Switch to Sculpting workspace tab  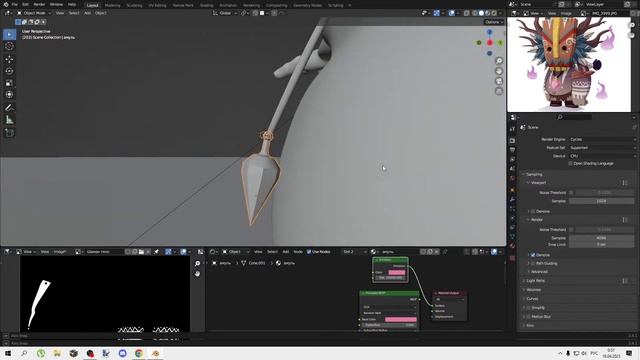click(134, 5)
